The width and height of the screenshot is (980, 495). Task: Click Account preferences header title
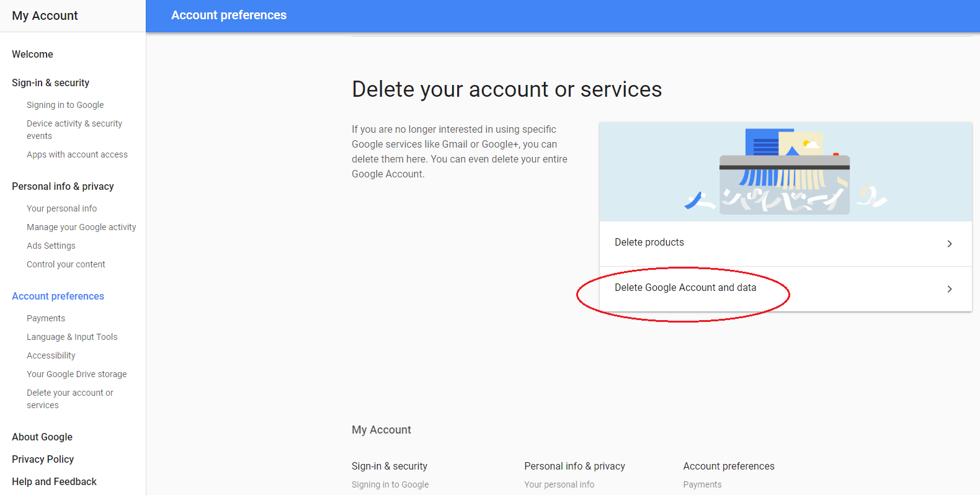pyautogui.click(x=229, y=16)
